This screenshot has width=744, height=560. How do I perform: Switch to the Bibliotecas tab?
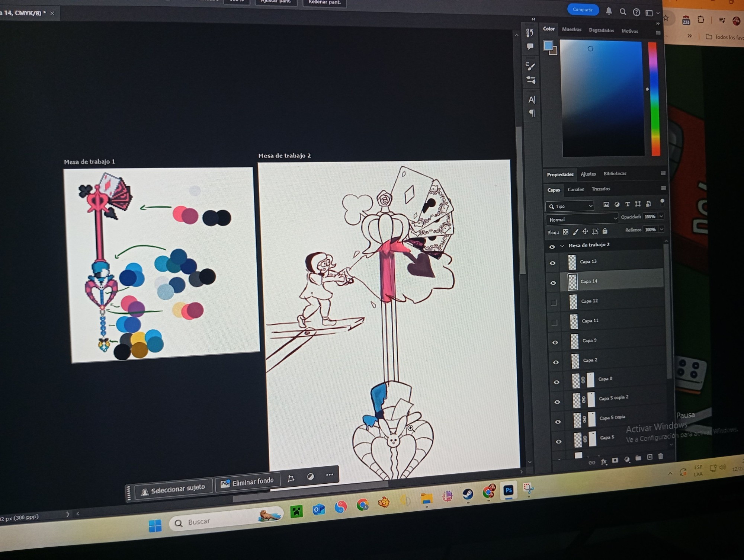[x=615, y=173]
